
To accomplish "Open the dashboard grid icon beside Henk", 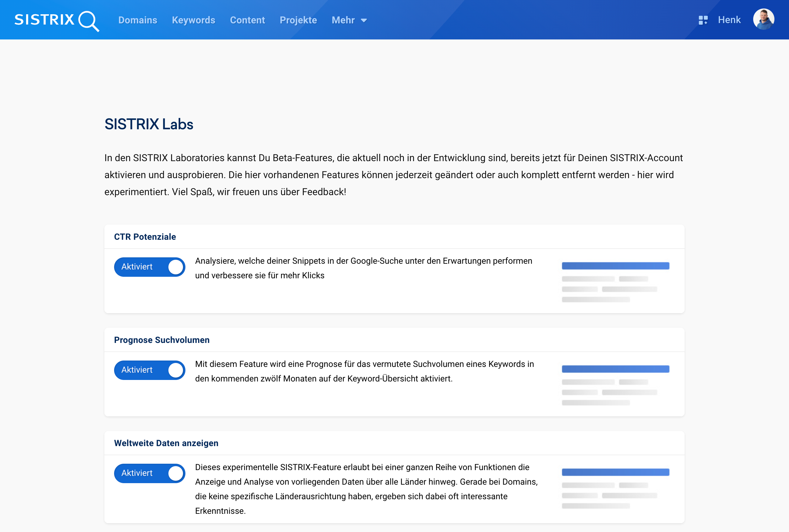I will pos(703,20).
